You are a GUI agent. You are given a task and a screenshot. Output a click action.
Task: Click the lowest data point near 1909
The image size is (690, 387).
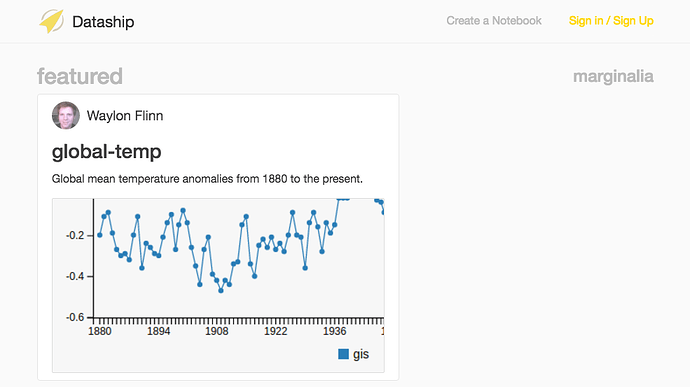(x=221, y=291)
